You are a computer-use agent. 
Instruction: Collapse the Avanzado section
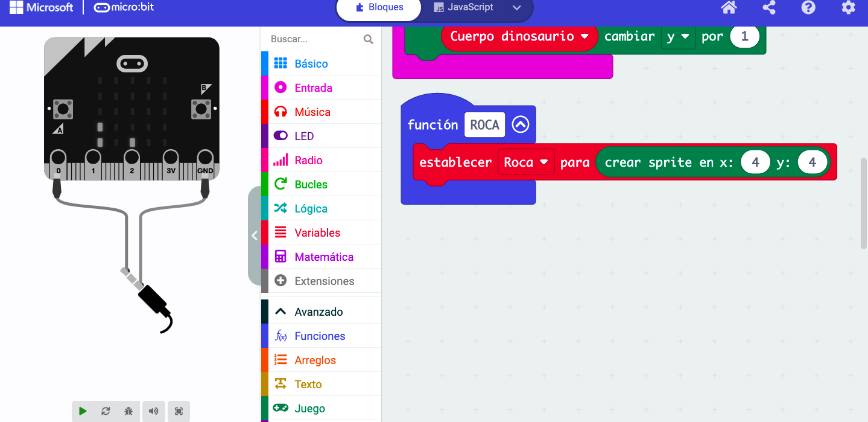click(x=321, y=312)
